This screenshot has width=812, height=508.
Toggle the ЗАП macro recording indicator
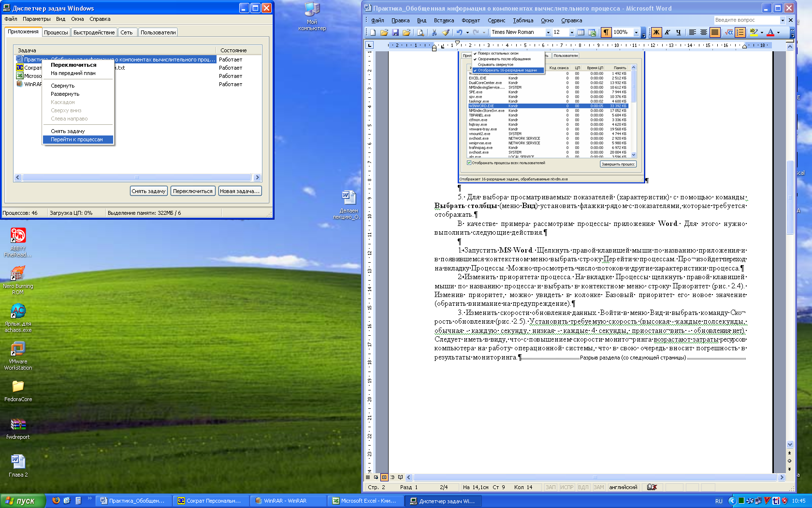point(551,487)
